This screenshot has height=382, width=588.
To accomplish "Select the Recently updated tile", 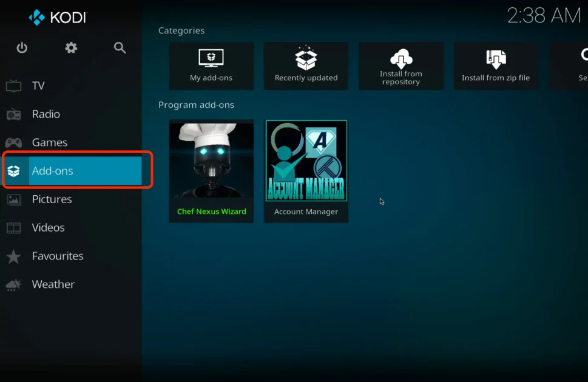I will pos(306,65).
